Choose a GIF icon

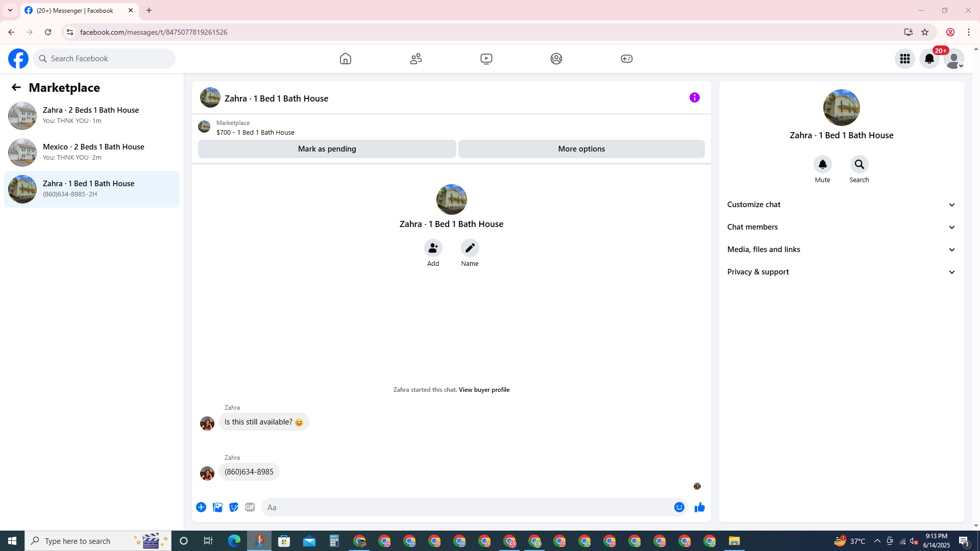(x=250, y=507)
